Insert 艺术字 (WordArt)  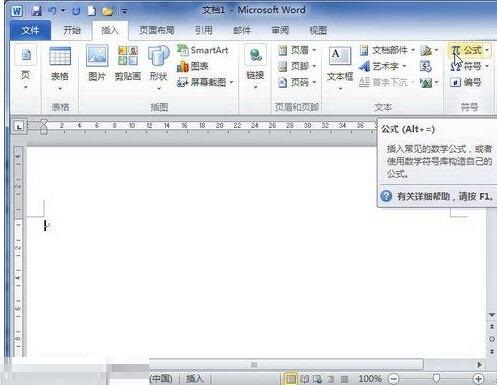(x=383, y=66)
